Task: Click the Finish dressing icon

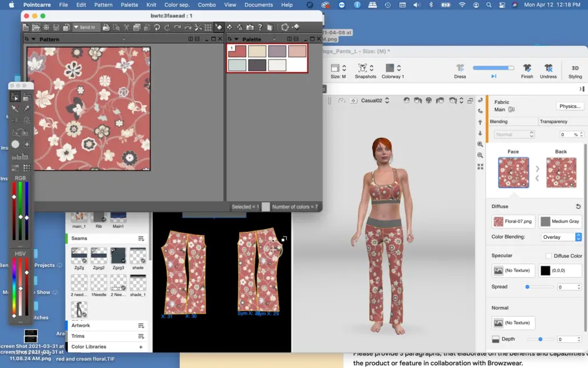Action: (x=527, y=68)
